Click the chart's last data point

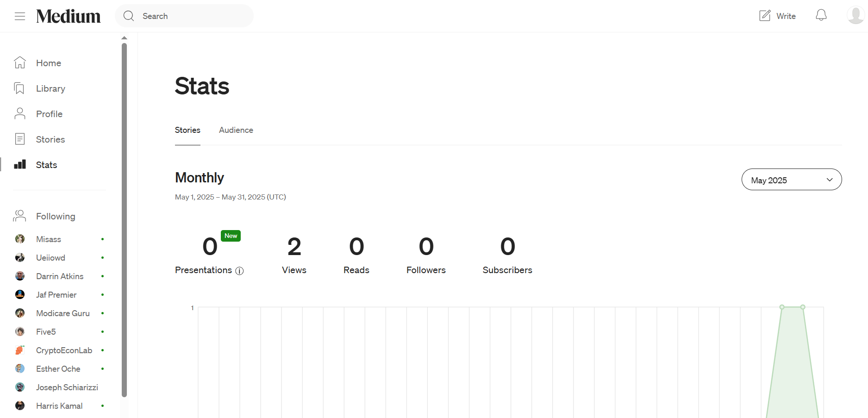pos(803,307)
